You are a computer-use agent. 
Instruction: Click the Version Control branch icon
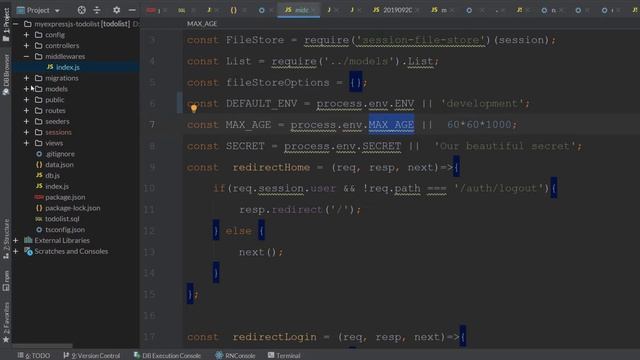pos(66,356)
